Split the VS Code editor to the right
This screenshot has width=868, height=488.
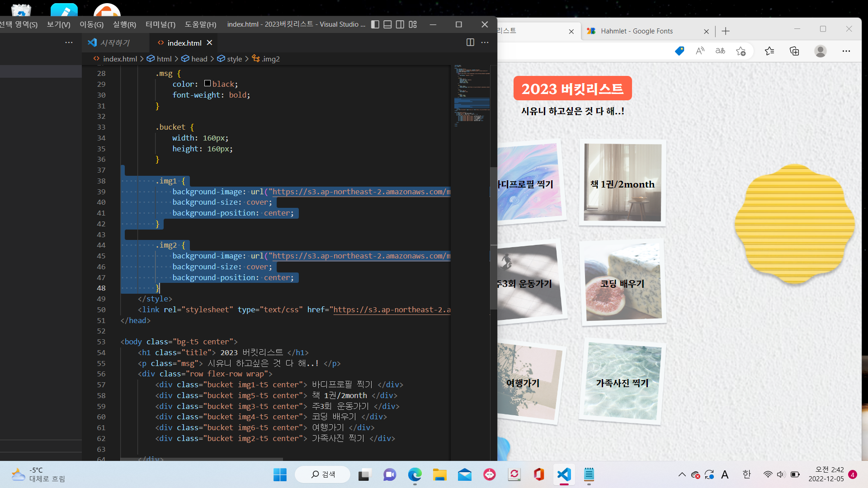[470, 42]
